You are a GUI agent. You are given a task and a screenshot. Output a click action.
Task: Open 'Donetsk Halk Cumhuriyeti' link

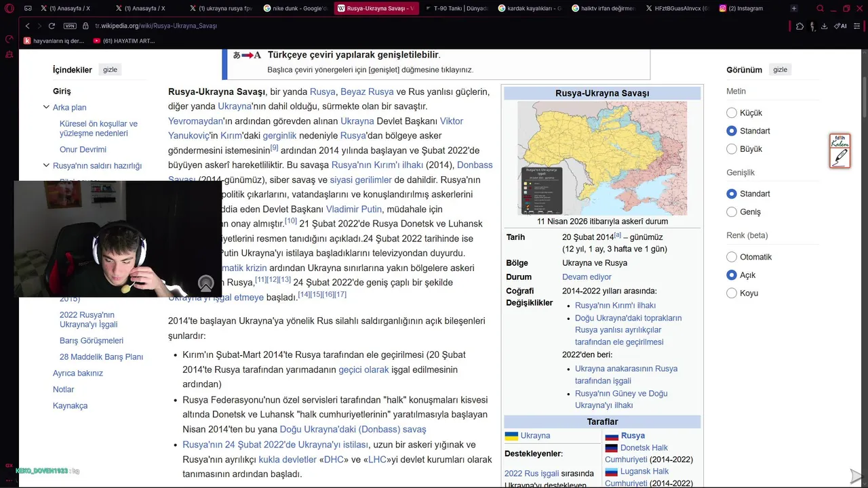click(x=636, y=453)
